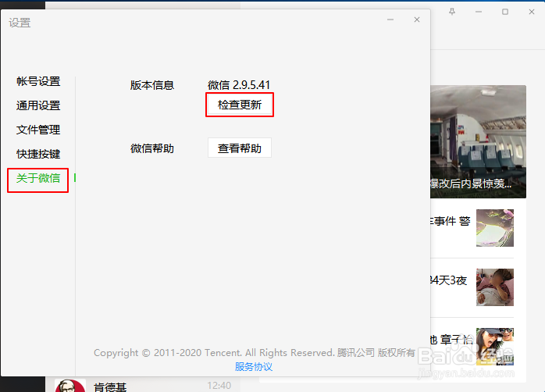Click the 查看帮助 button
This screenshot has width=545, height=392.
(240, 148)
